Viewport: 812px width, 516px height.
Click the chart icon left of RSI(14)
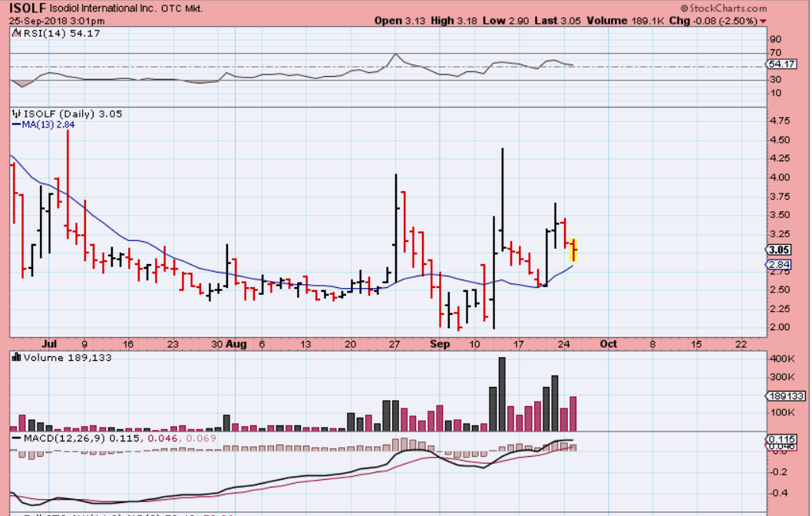tap(16, 34)
